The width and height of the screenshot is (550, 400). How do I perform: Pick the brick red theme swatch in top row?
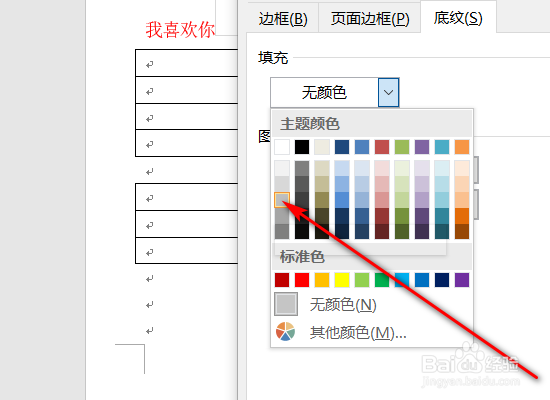[382, 147]
